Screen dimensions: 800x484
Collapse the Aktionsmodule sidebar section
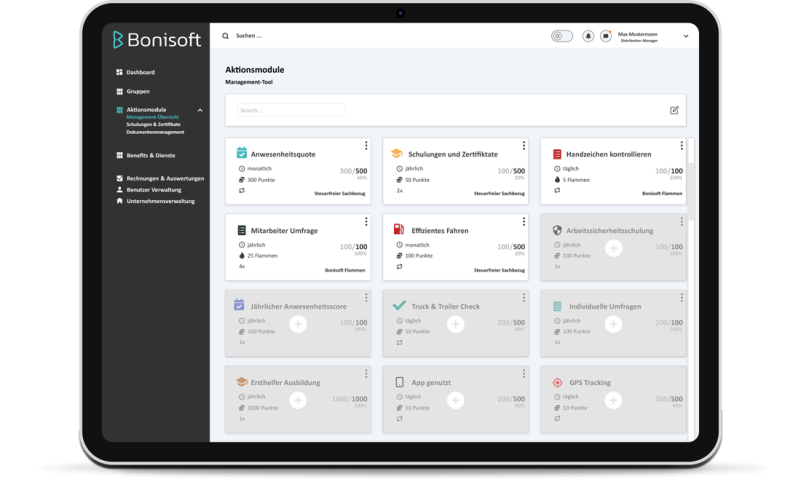tap(200, 109)
